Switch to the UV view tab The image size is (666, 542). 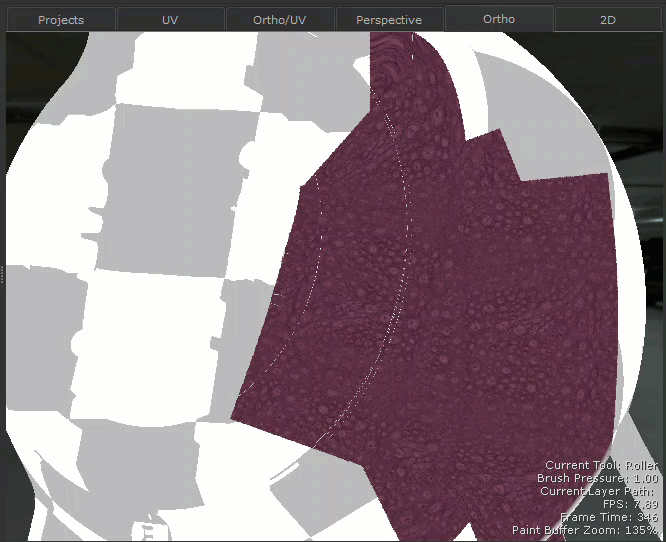170,20
